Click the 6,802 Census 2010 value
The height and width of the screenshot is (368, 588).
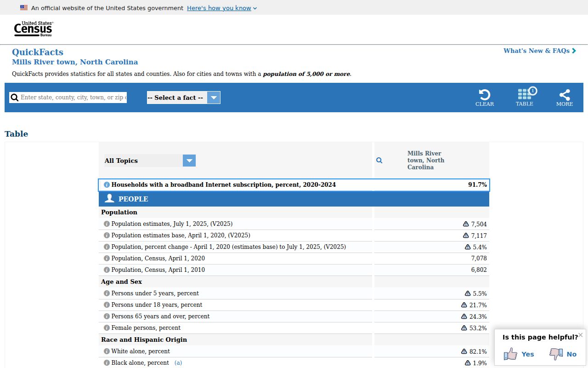479,270
